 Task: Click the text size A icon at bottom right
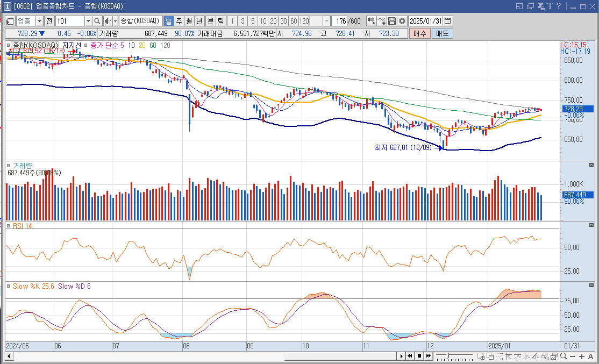pyautogui.click(x=590, y=356)
